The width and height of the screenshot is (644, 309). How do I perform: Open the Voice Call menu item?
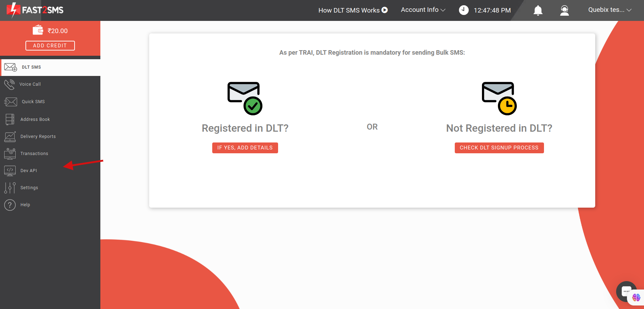pyautogui.click(x=50, y=84)
